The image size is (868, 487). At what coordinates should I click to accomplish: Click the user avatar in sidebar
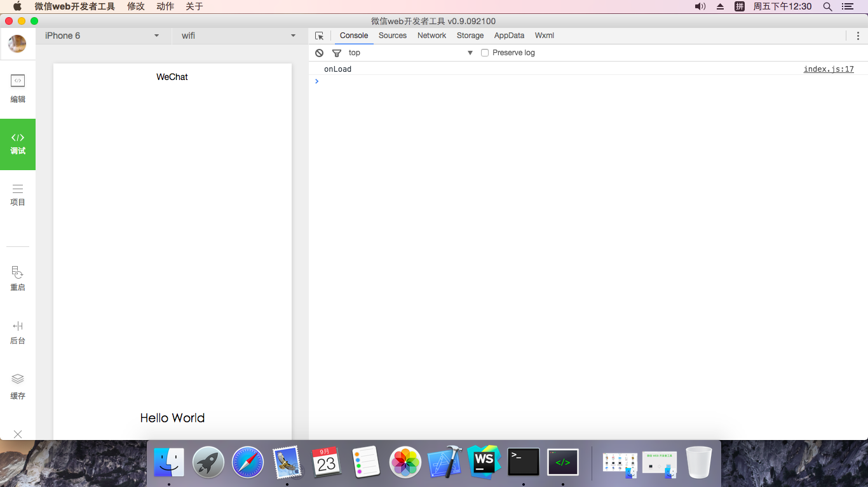[x=17, y=44]
